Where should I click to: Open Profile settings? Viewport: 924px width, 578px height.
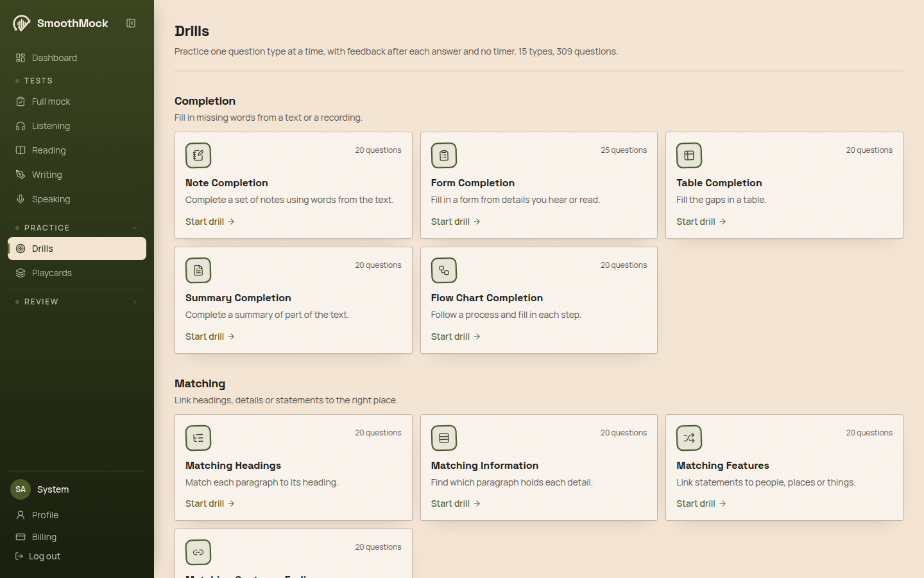click(x=77, y=515)
